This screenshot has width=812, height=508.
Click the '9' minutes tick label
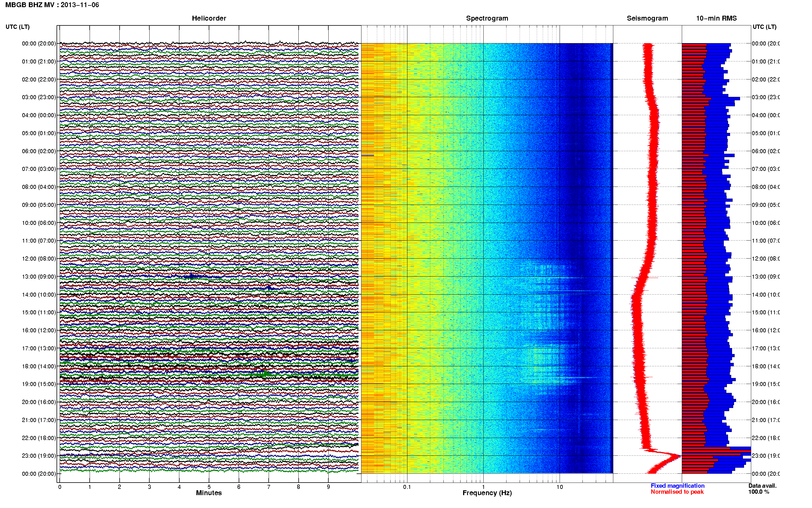click(x=328, y=487)
